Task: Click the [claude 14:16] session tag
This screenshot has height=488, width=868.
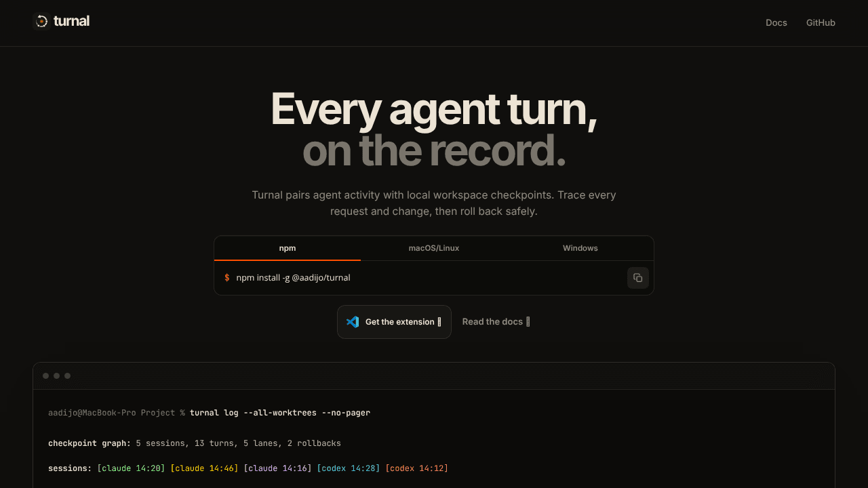Action: [277, 468]
